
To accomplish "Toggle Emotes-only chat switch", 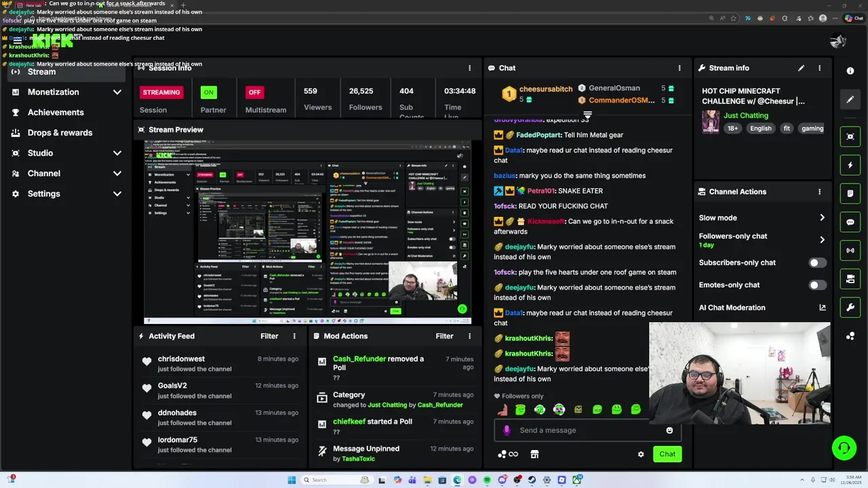I will pyautogui.click(x=818, y=285).
